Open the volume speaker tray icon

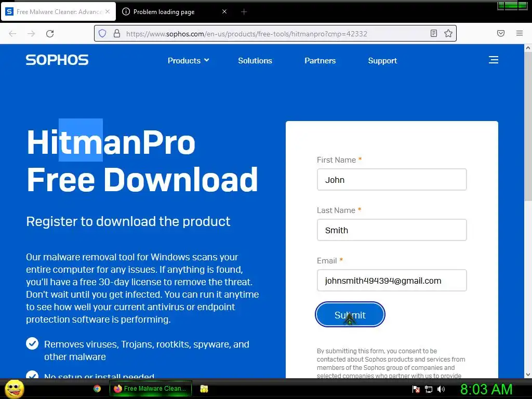coord(441,389)
